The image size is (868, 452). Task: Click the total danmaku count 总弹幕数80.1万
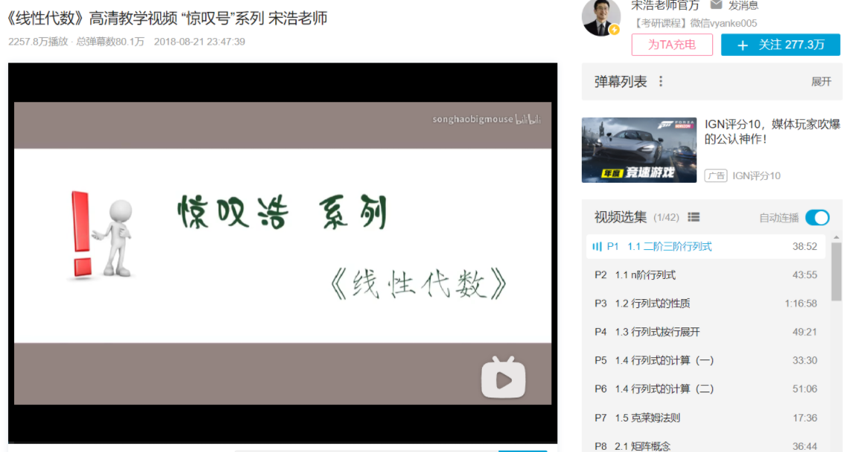pyautogui.click(x=110, y=42)
